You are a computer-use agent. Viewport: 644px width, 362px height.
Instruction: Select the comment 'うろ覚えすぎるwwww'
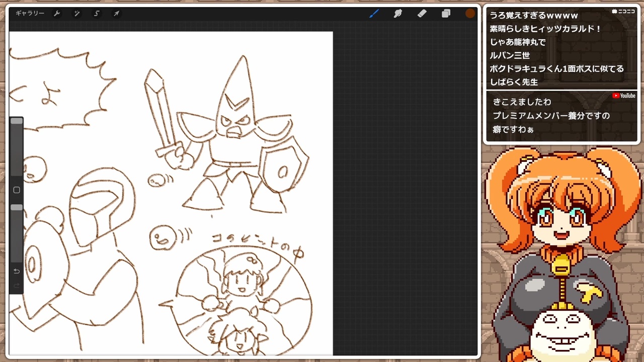click(x=534, y=16)
